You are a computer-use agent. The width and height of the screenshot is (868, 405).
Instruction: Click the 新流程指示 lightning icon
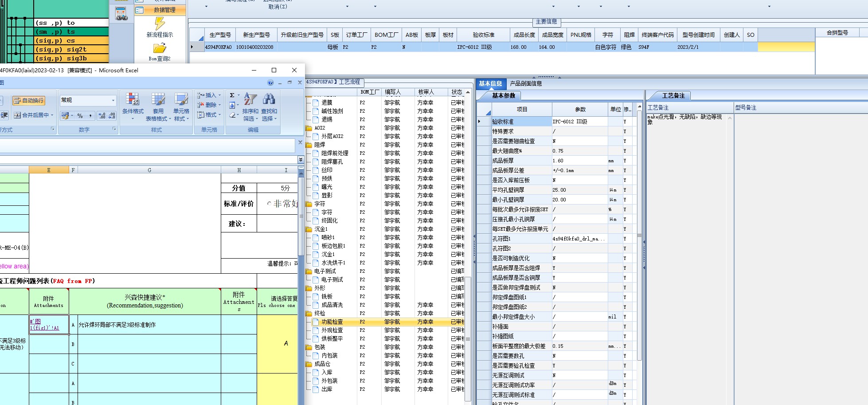point(160,23)
